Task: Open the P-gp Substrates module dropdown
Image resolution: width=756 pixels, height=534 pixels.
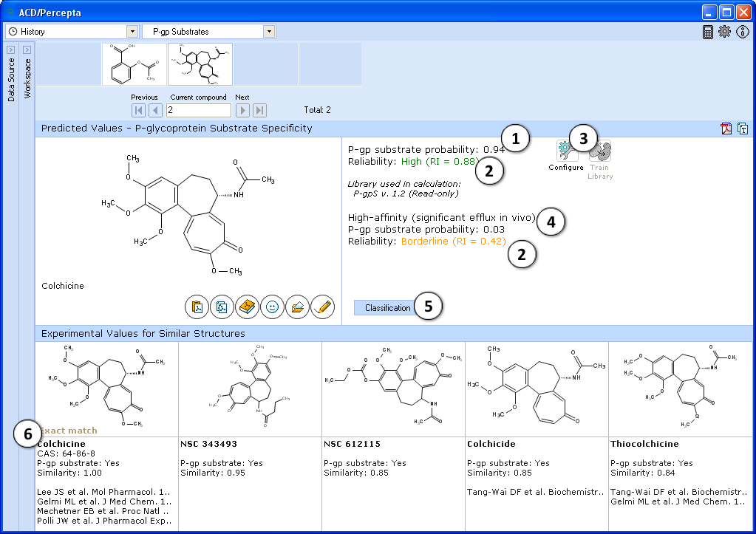Action: point(269,32)
